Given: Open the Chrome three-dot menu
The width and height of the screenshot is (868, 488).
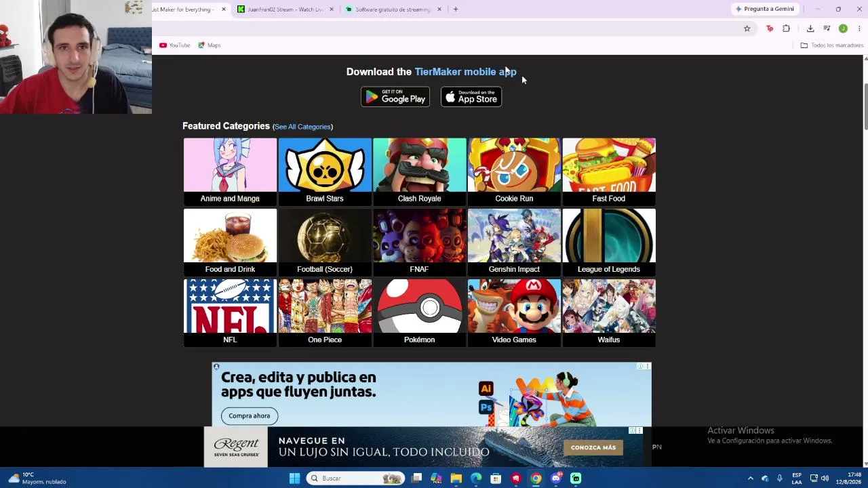Looking at the screenshot, I should (859, 28).
